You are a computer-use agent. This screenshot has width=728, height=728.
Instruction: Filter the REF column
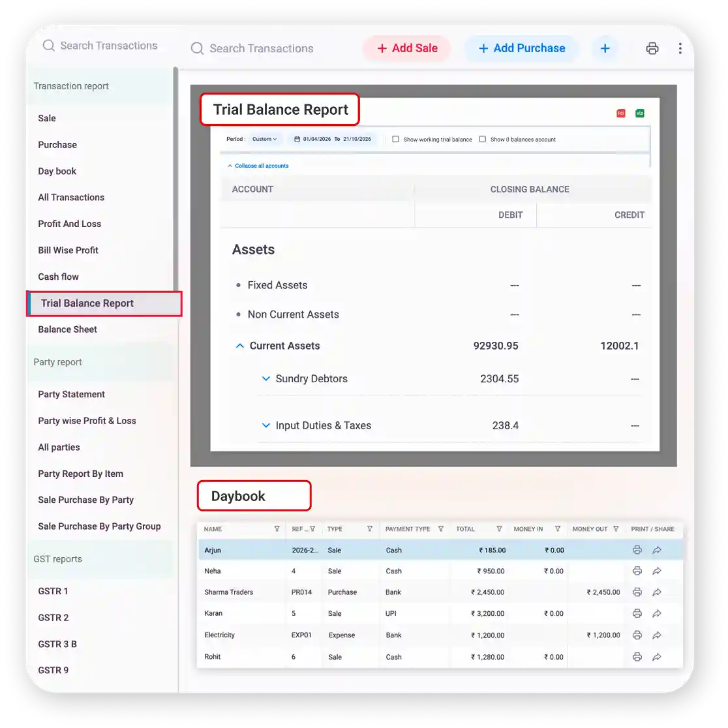312,529
